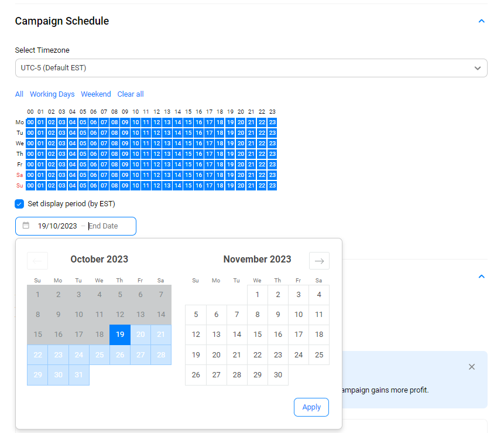The width and height of the screenshot is (504, 433).
Task: Uncheck Set display period checkbox
Action: click(x=20, y=204)
